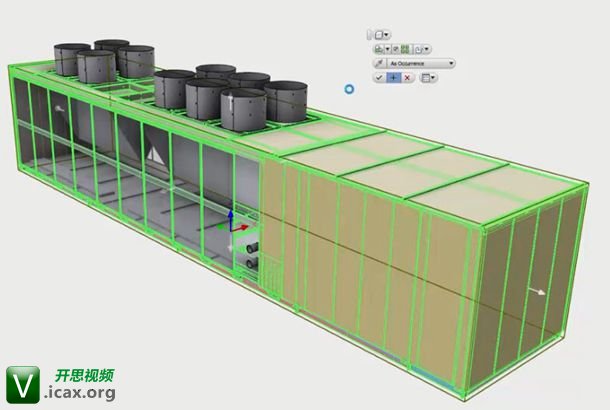
Task: Click the mini-toolbar grip handle
Action: point(370,35)
